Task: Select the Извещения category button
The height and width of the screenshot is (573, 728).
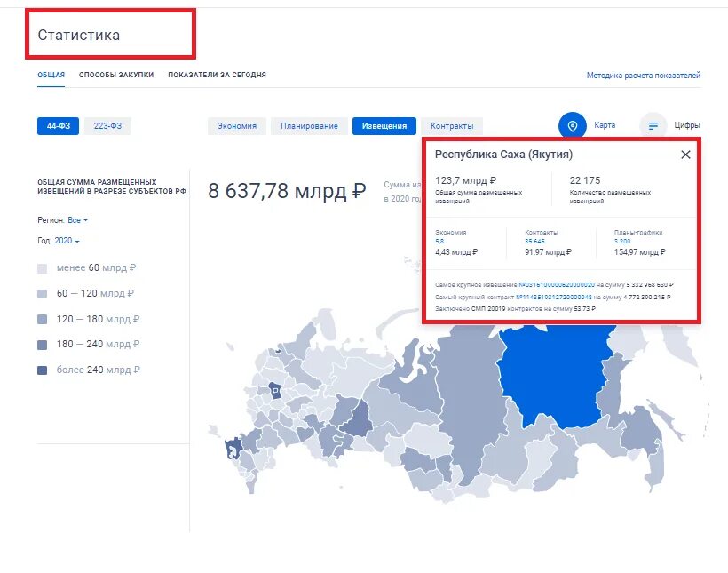Action: (x=384, y=126)
